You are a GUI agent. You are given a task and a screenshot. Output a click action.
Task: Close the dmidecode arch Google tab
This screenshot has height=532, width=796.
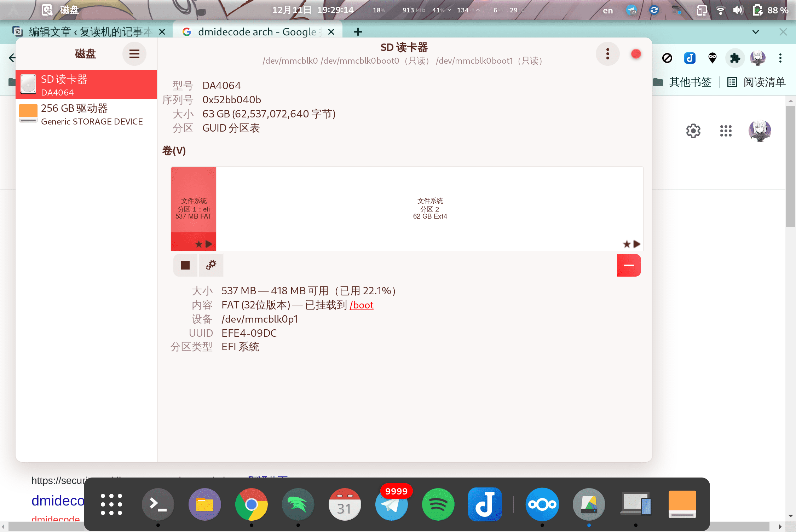point(331,32)
